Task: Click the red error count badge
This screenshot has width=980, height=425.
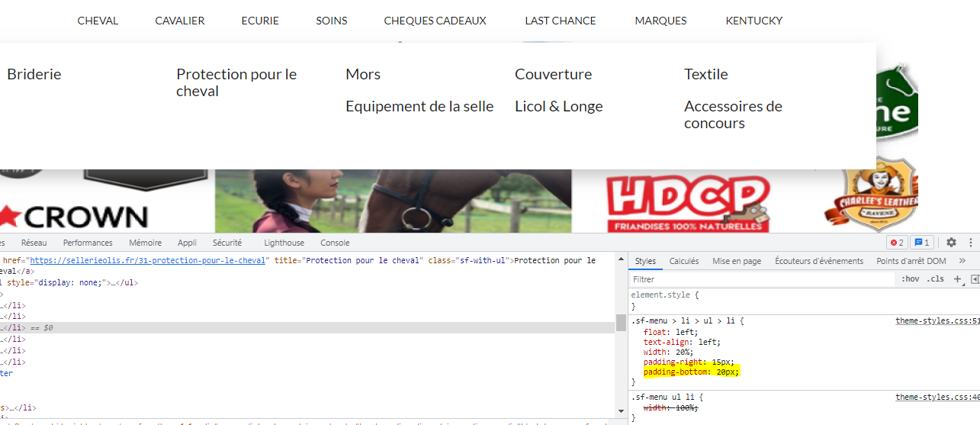Action: click(896, 243)
